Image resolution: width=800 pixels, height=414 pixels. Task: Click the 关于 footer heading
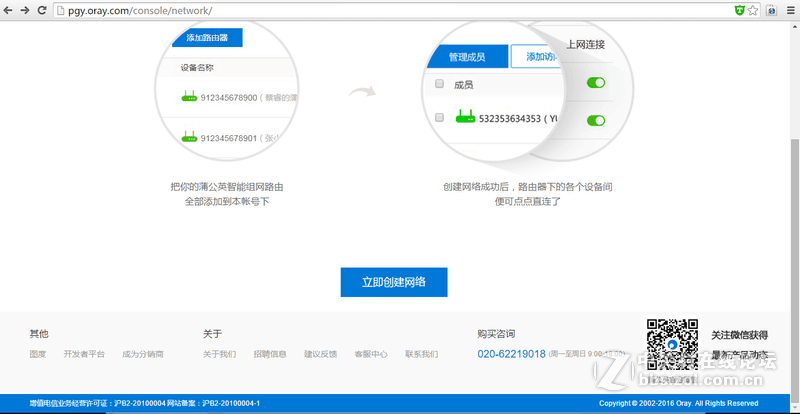(212, 334)
